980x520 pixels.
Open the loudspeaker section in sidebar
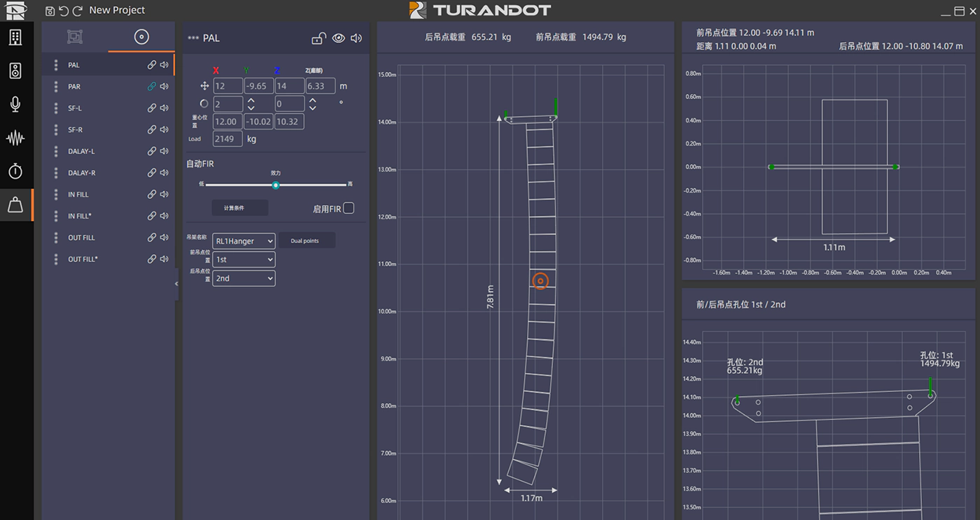[15, 71]
